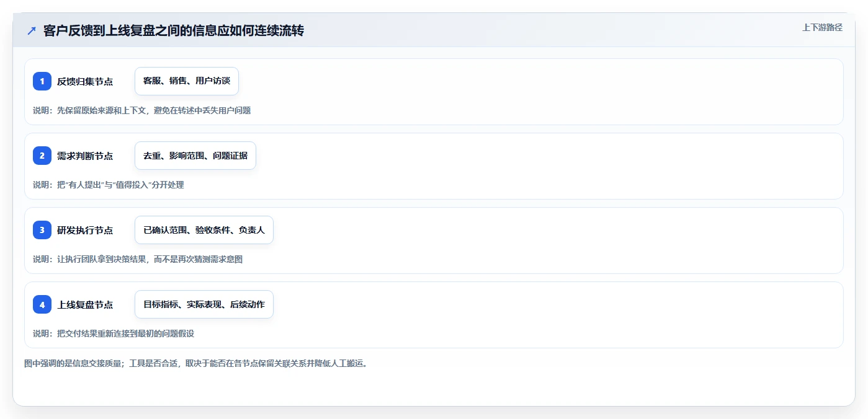Select the number 3 step badge

pos(42,230)
